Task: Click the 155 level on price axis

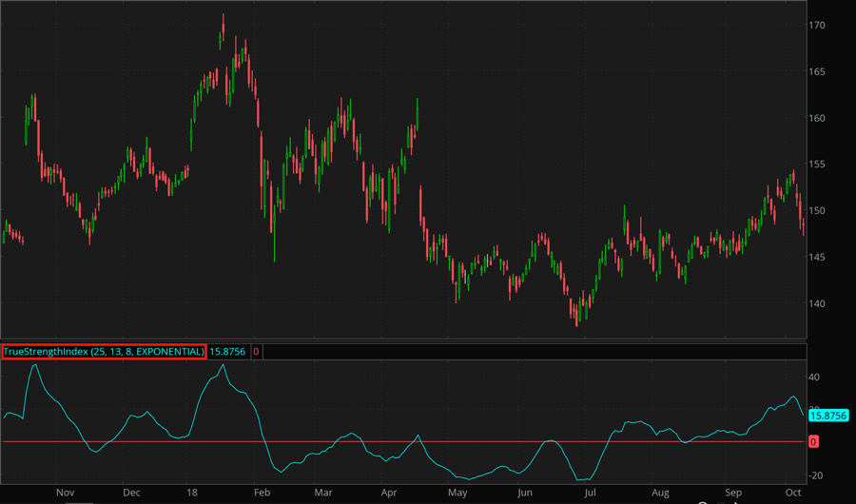Action: coord(817,165)
